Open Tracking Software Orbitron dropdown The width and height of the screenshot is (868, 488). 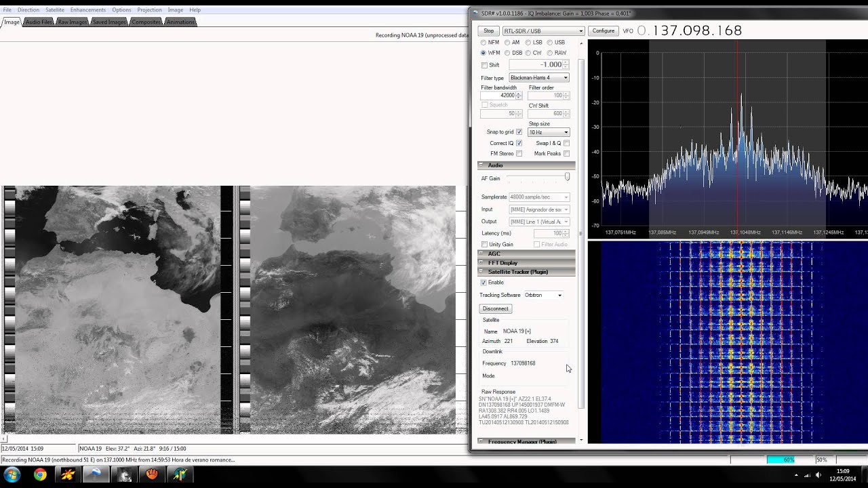[x=543, y=295]
